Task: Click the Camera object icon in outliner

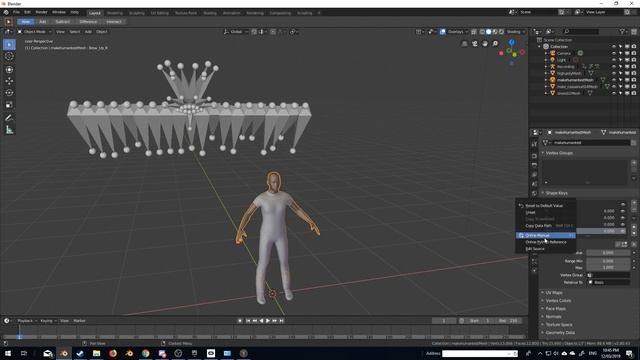Action: [x=553, y=53]
